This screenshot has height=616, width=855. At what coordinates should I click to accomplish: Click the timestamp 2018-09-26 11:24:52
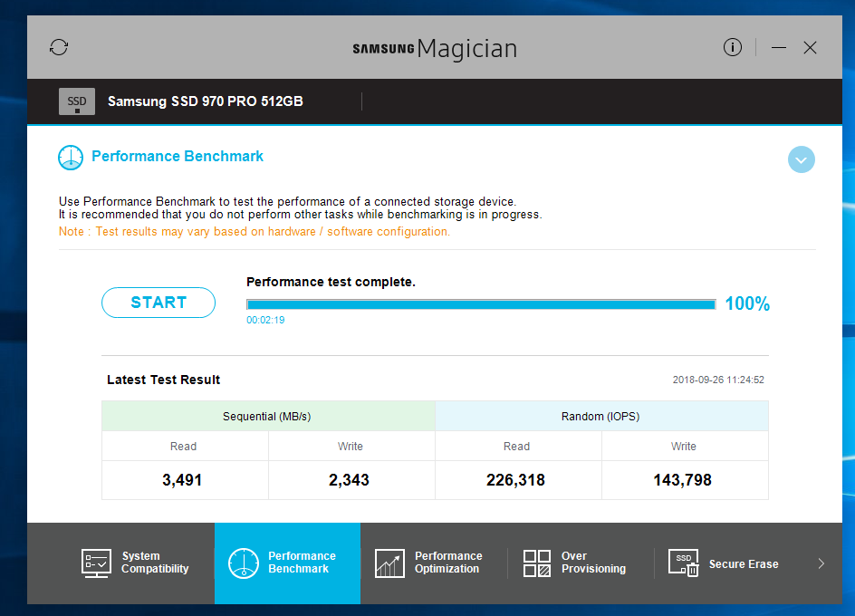[x=718, y=380]
